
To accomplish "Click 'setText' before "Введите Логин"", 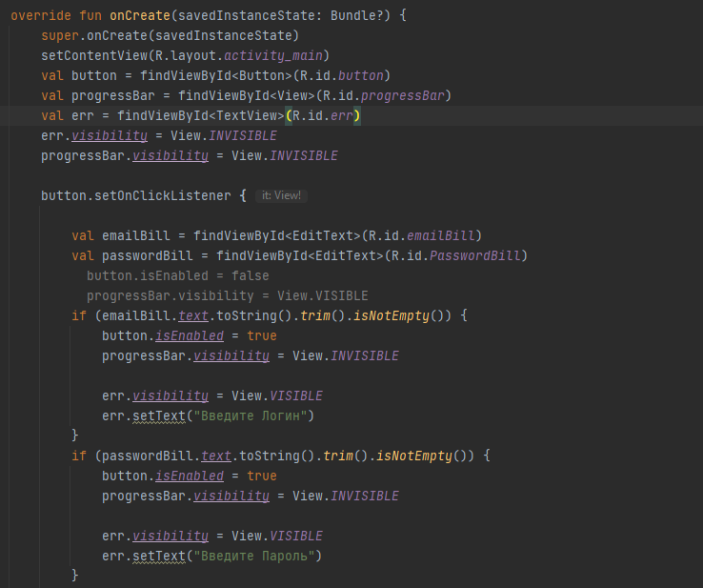I will 159,416.
